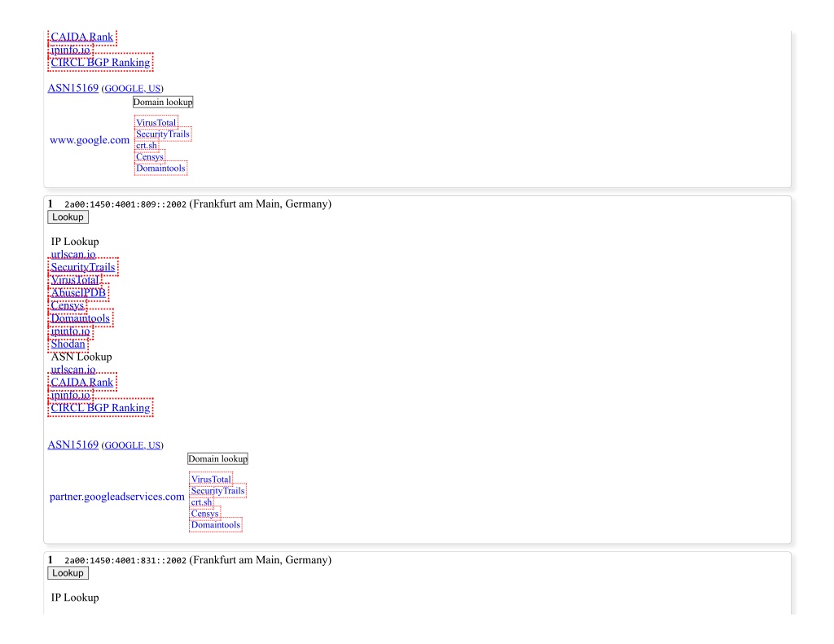Open CIRCL BGP Ranking under ASN Lookup, 809::2002 card

tap(100, 407)
